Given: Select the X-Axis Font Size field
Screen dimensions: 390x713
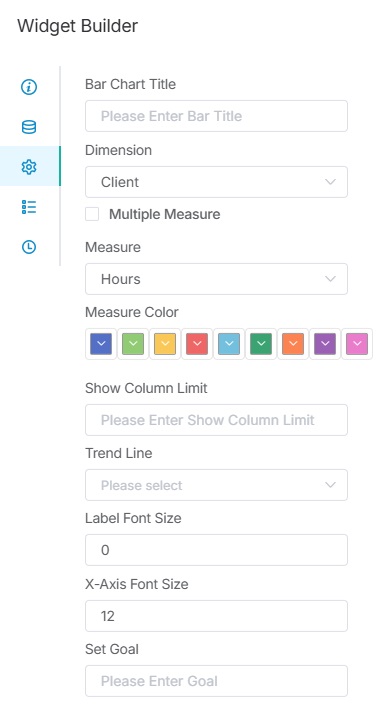Looking at the screenshot, I should point(216,616).
